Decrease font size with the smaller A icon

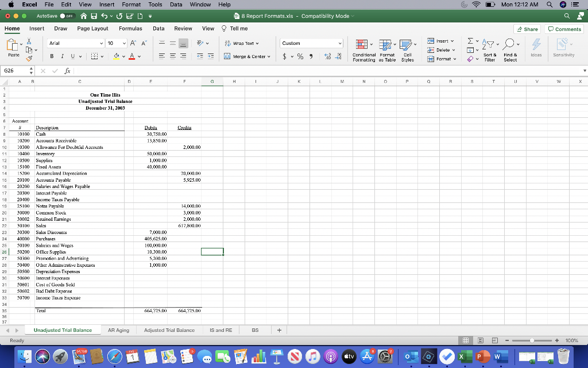(x=144, y=43)
